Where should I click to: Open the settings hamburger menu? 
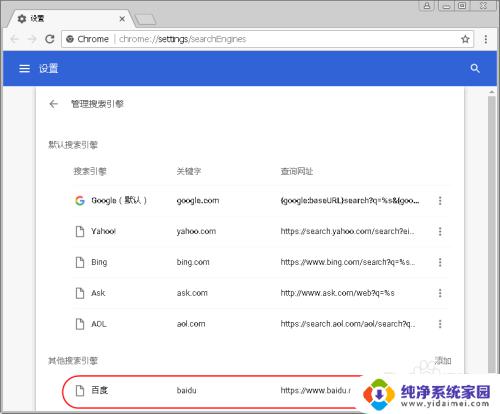[24, 68]
